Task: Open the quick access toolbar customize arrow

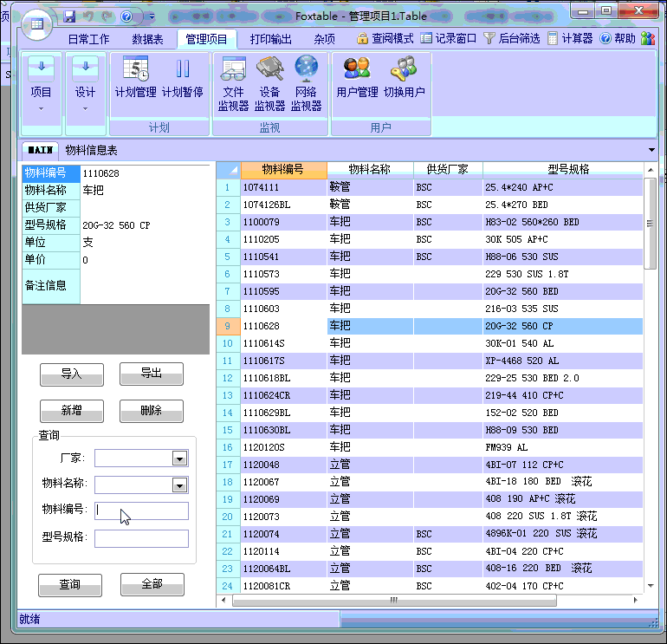Action: 152,17
